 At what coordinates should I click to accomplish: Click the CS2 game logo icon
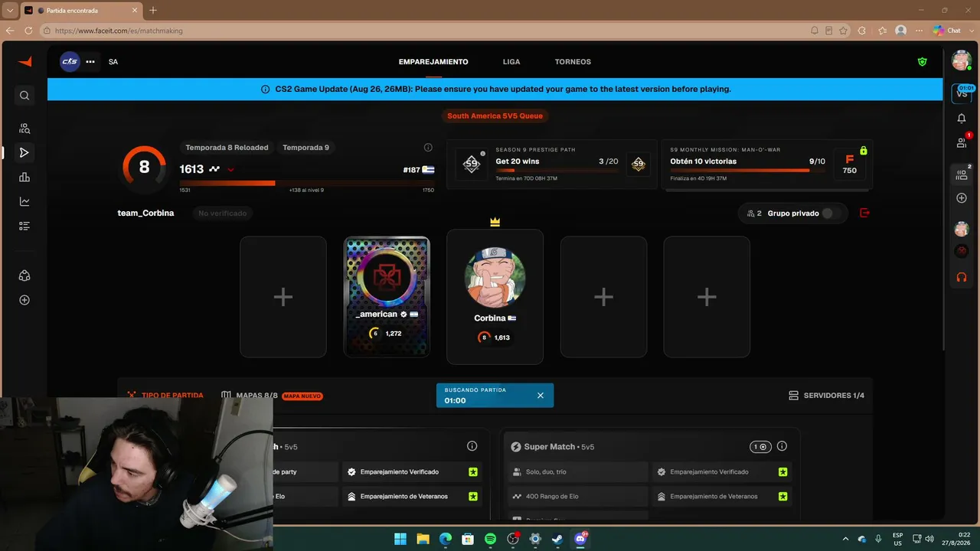click(70, 62)
